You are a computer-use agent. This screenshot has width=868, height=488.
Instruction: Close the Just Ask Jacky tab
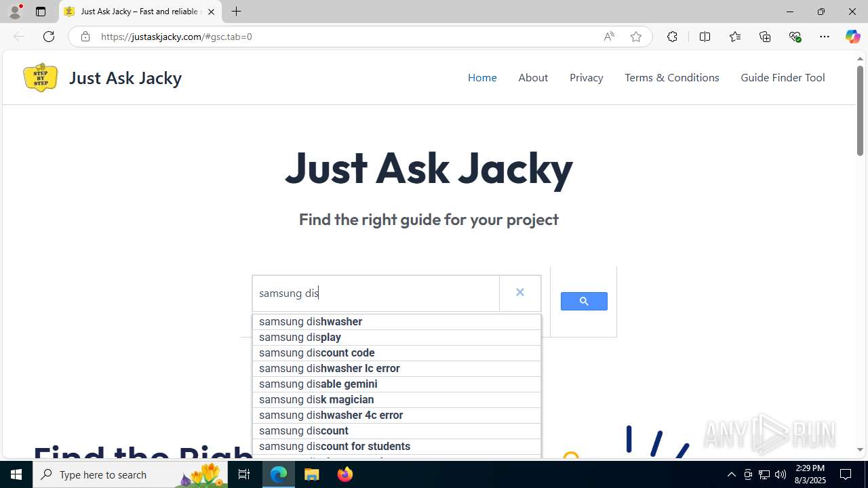(211, 12)
